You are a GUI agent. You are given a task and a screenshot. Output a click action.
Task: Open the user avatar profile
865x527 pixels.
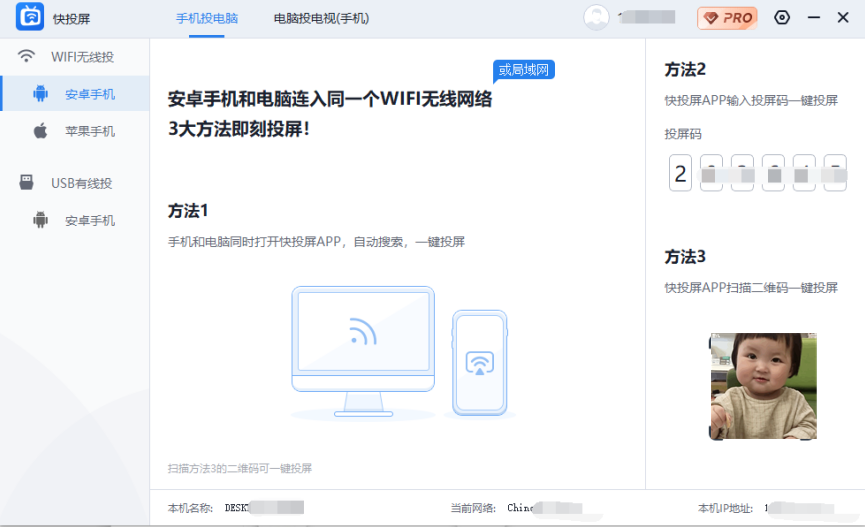point(596,17)
